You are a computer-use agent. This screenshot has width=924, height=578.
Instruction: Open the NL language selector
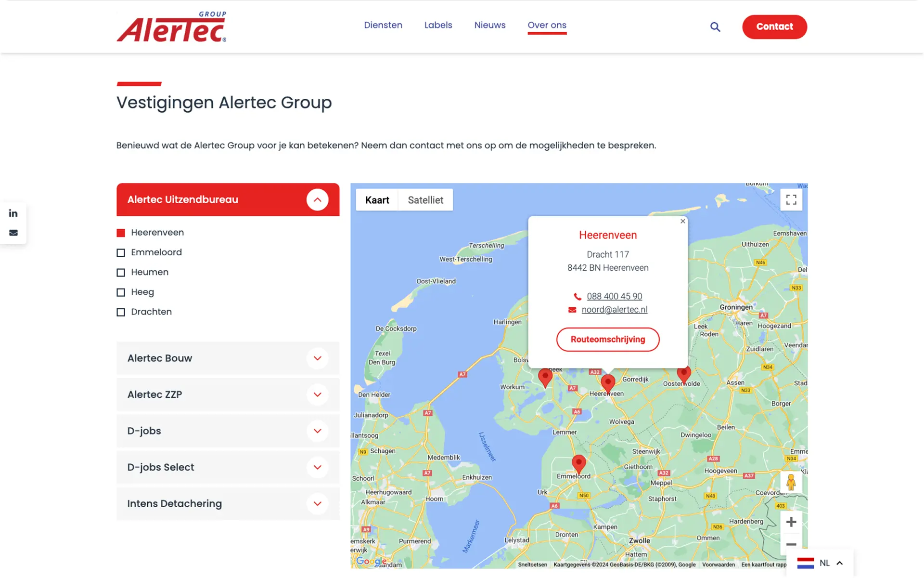(820, 563)
